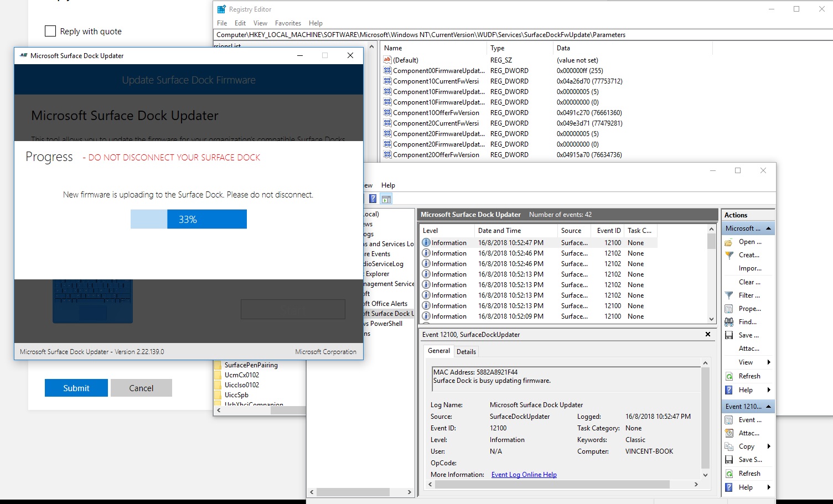
Task: Click the Filter current log funnel icon
Action: (729, 295)
